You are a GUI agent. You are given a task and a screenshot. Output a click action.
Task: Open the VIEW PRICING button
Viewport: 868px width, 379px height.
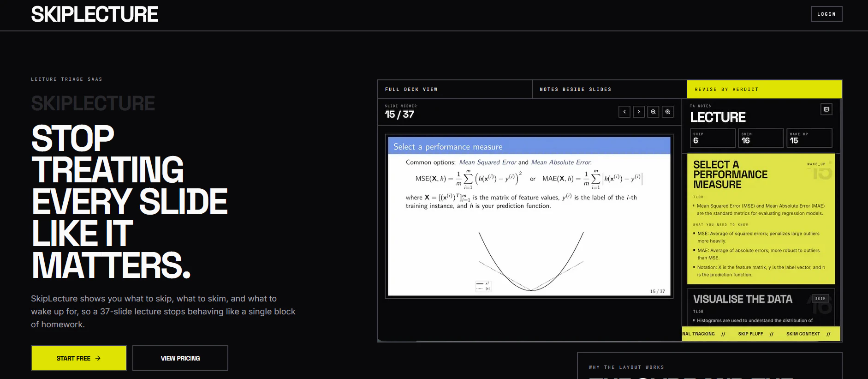click(x=180, y=358)
